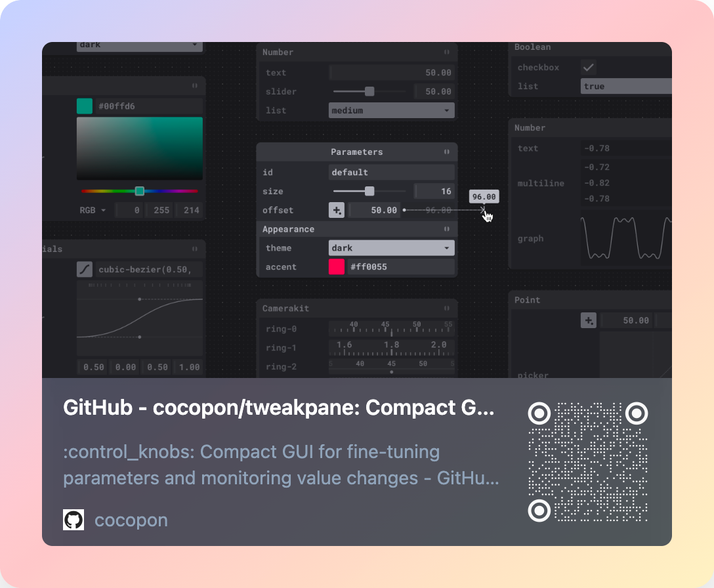Click the QR code image

tap(588, 462)
